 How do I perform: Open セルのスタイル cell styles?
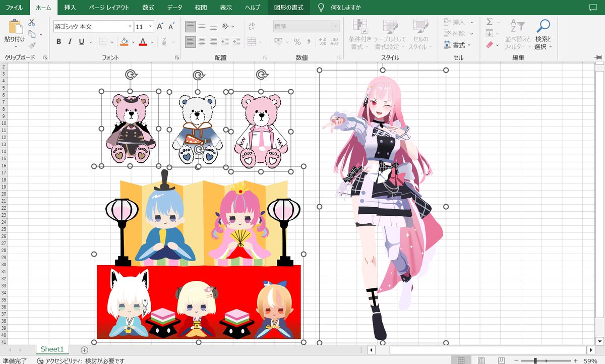click(x=420, y=34)
